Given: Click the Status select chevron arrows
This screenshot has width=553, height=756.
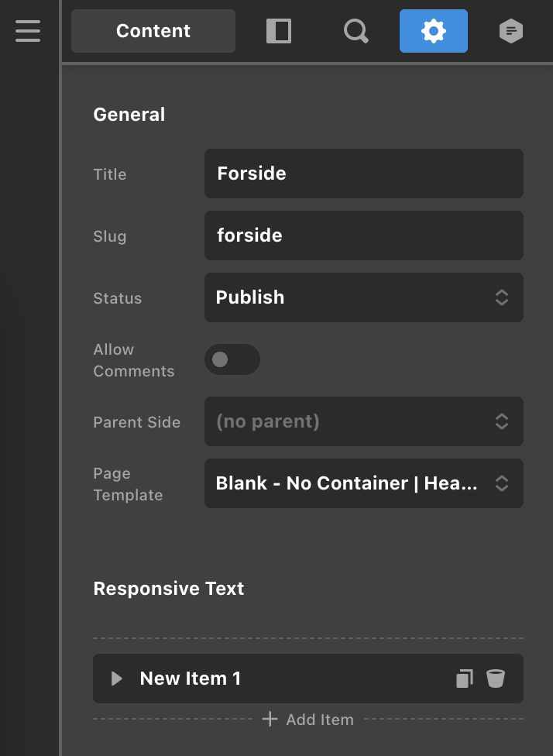Looking at the screenshot, I should click(x=502, y=297).
